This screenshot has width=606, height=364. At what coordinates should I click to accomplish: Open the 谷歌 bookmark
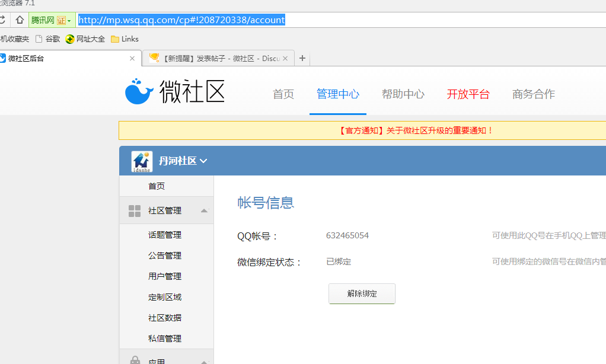(48, 39)
